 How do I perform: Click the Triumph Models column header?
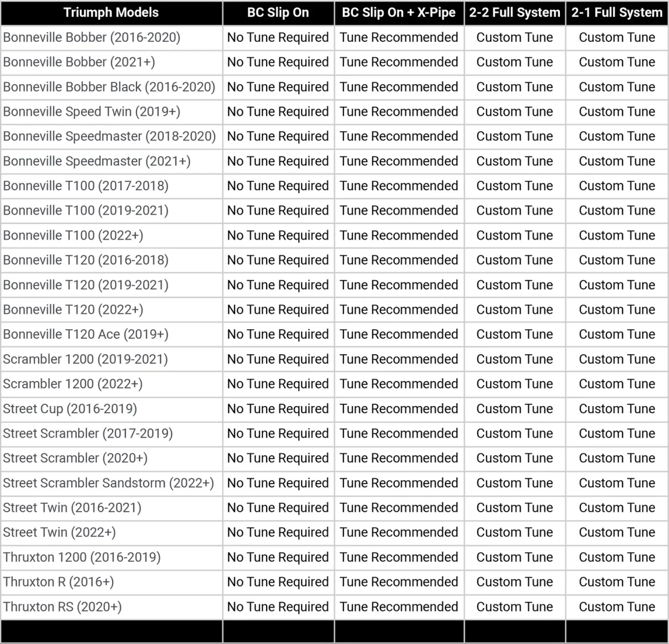pyautogui.click(x=111, y=13)
